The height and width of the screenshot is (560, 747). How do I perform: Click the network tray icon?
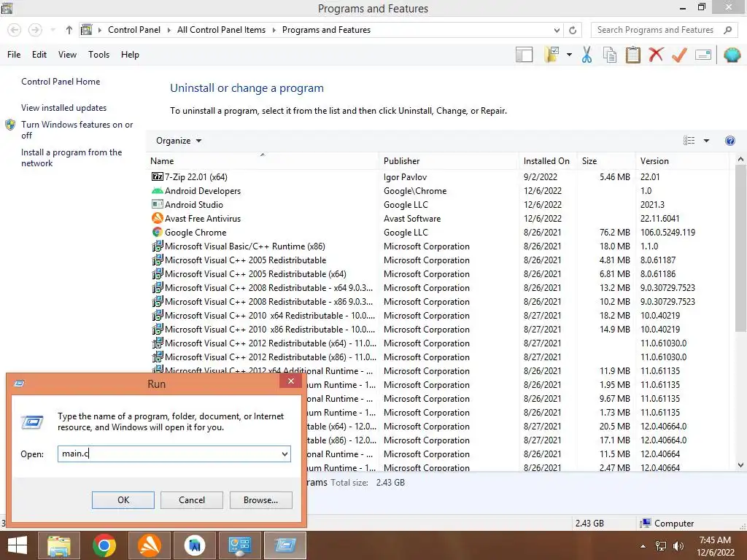pos(661,546)
